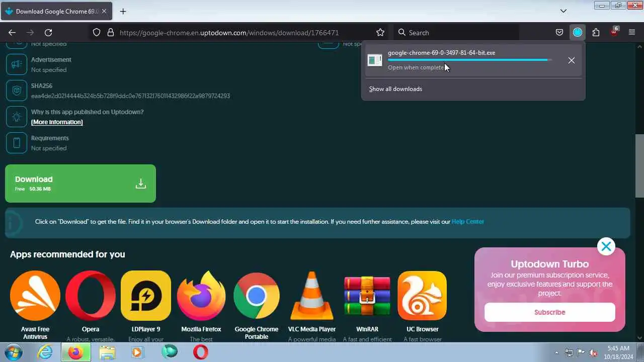Screen dimensions: 644x362
Task: Click the muted volume tray icon
Action: coord(593,352)
